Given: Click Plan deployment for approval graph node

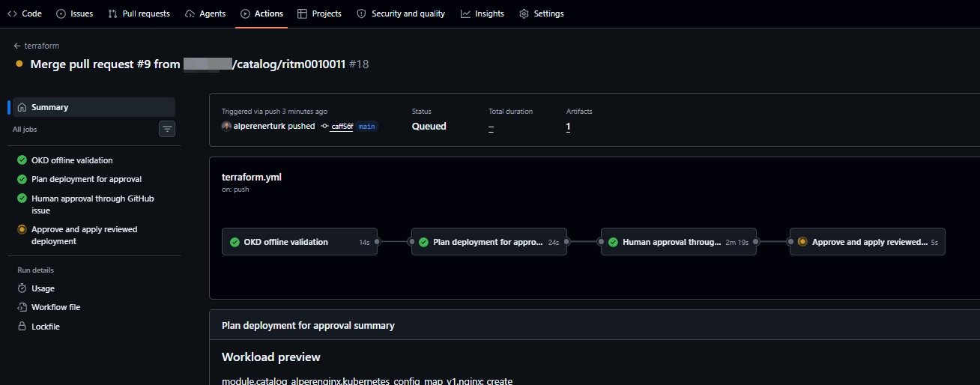Looking at the screenshot, I should click(x=489, y=242).
